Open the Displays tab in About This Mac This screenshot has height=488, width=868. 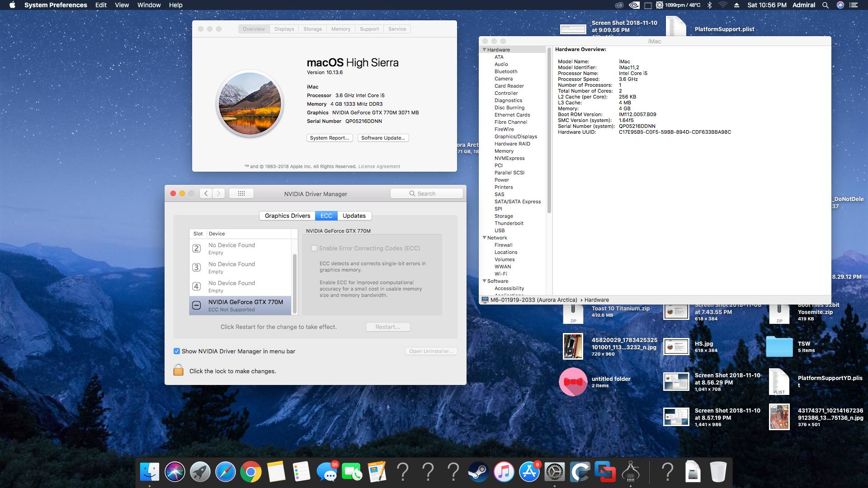pos(284,28)
